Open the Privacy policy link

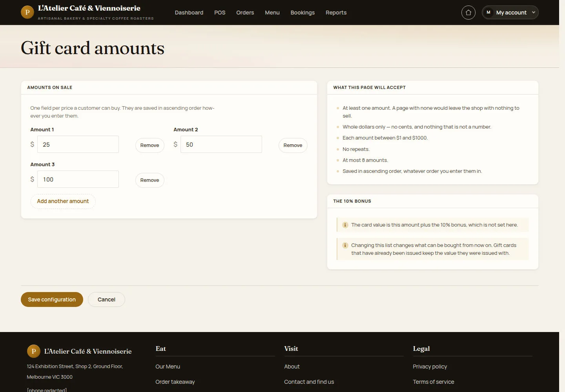430,367
